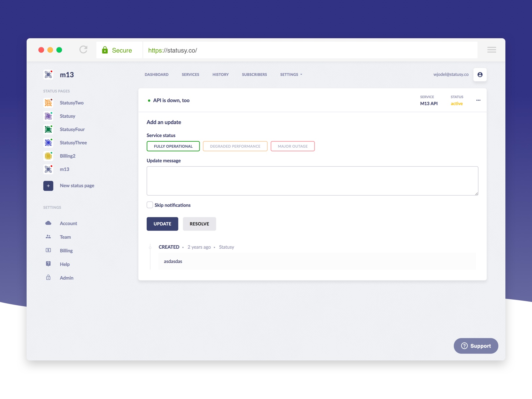532x399 pixels.
Task: Select Major Outage service status
Action: [x=293, y=146]
